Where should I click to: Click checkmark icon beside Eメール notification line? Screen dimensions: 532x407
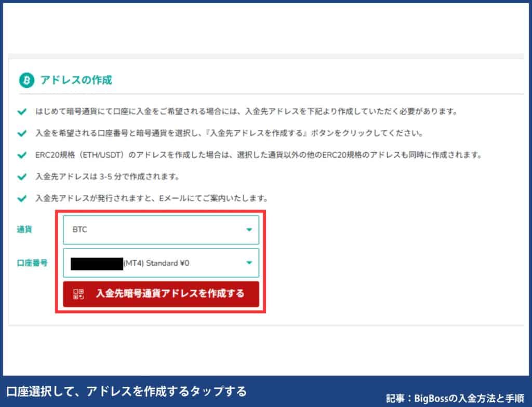[22, 197]
